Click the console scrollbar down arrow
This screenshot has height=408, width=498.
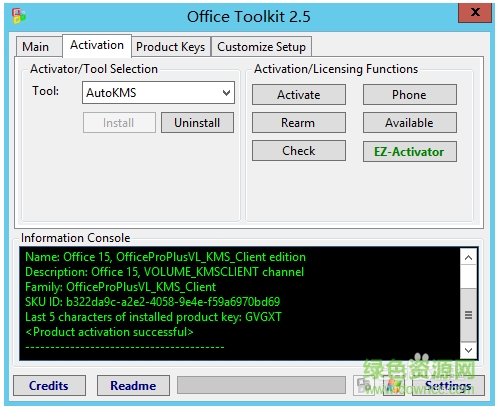click(x=468, y=350)
